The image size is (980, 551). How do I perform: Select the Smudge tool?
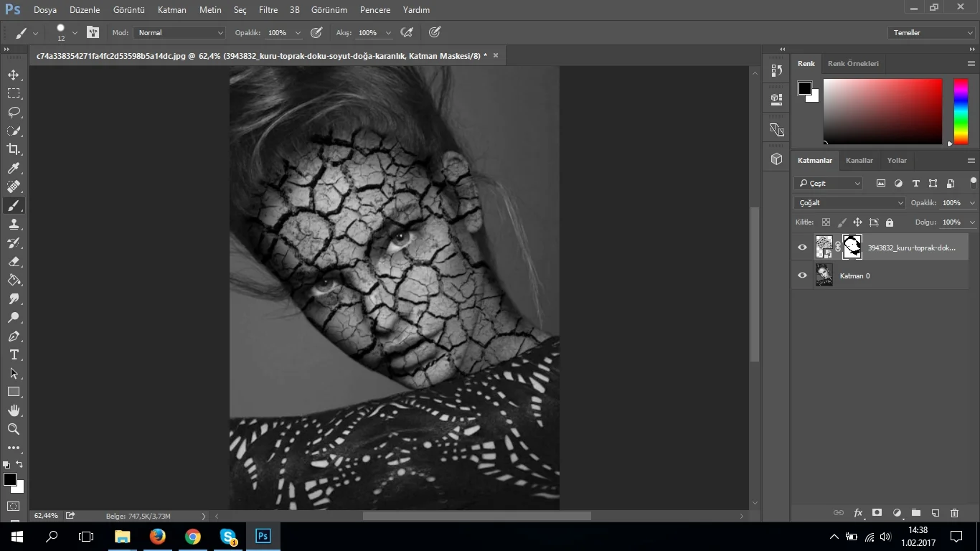tap(14, 298)
